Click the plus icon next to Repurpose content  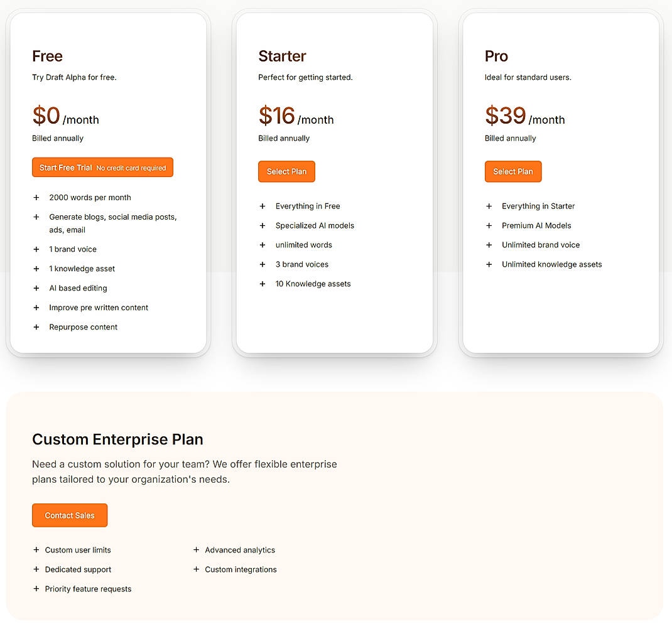[x=36, y=327]
